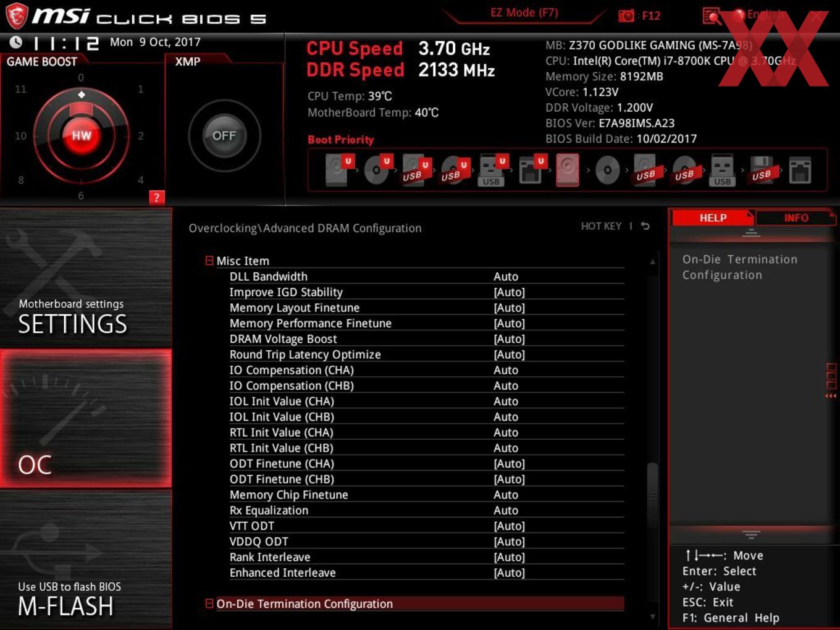Open Enhanced Interleave [Auto] dropdown

pos(509,573)
